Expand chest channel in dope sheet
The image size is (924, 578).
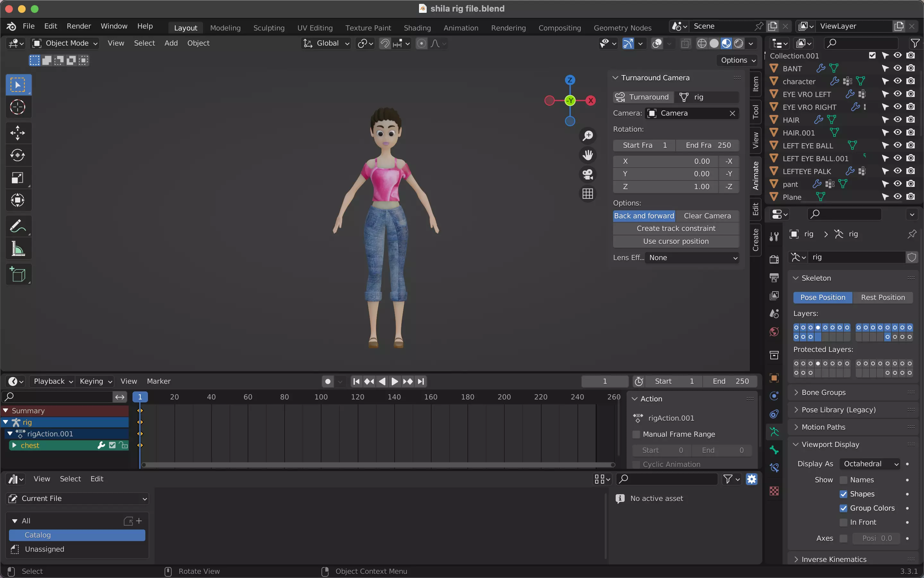click(14, 445)
